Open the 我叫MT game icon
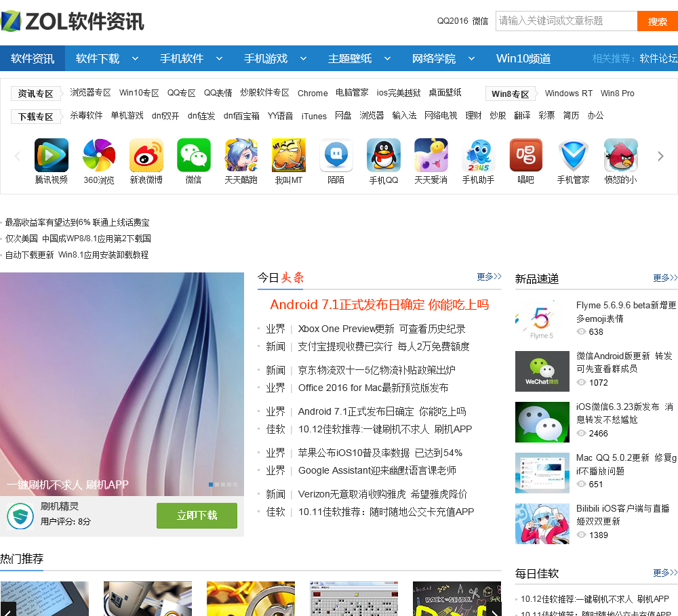678x616 pixels. 289,155
